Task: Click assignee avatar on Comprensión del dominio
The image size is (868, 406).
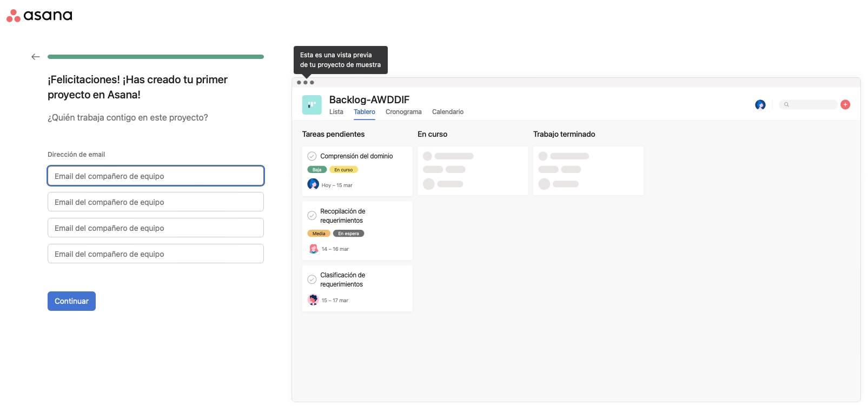Action: click(x=313, y=184)
